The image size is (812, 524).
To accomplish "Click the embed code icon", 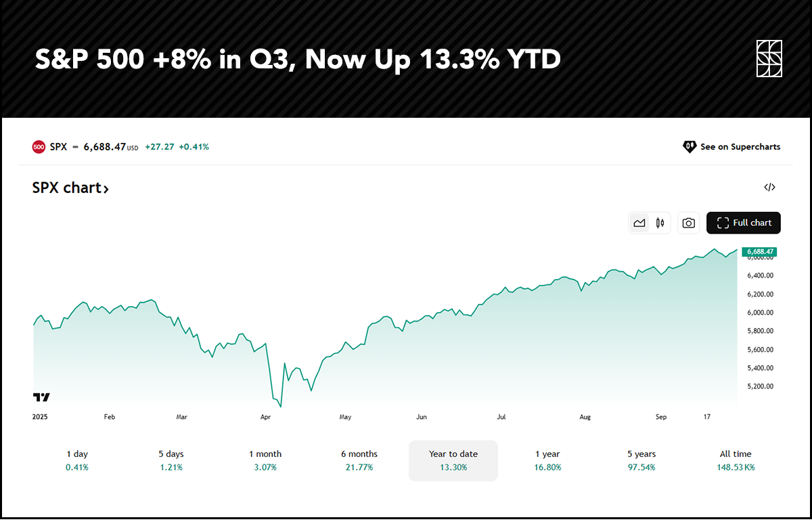I will 769,188.
